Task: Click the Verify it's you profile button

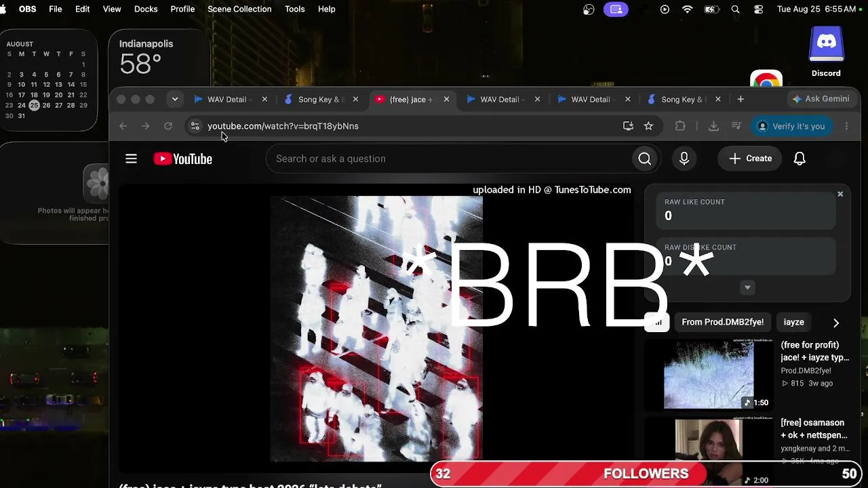Action: pyautogui.click(x=791, y=126)
